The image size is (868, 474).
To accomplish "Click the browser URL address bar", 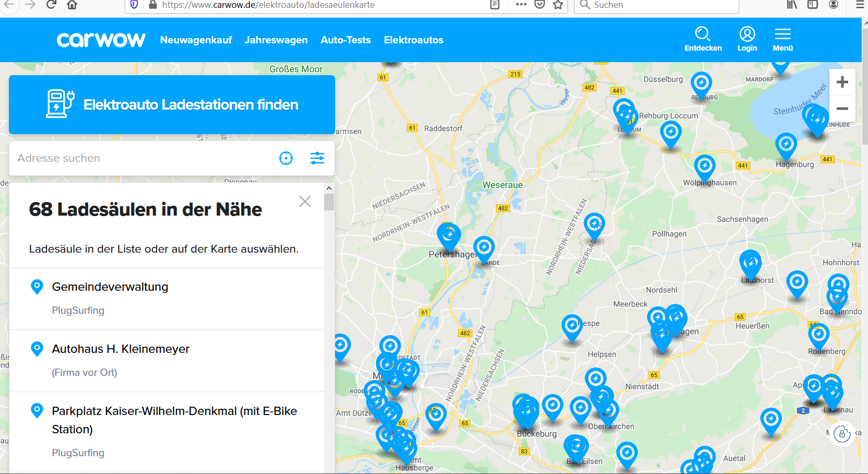I will pyautogui.click(x=324, y=5).
